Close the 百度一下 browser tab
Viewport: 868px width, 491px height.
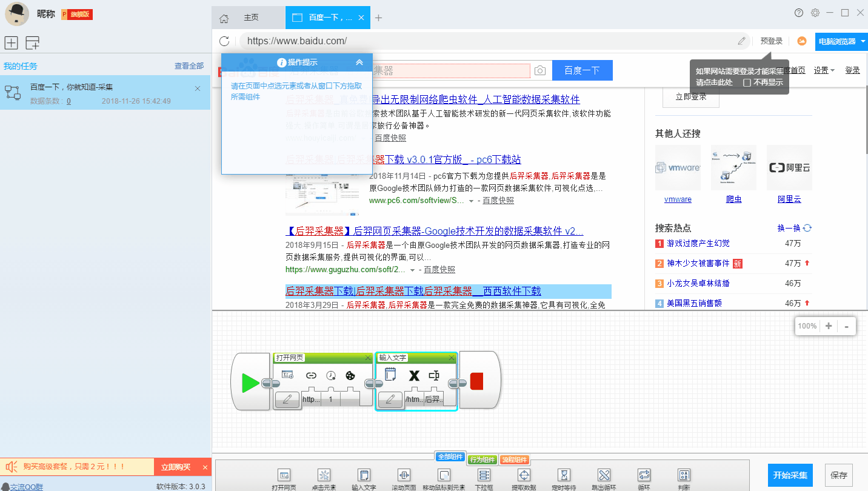(362, 18)
